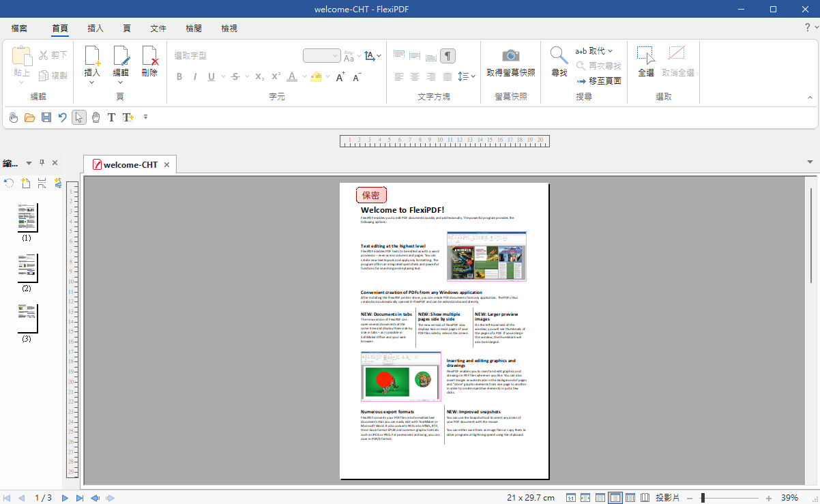
Task: Open the 尋找 magnifier search tool
Action: click(559, 56)
